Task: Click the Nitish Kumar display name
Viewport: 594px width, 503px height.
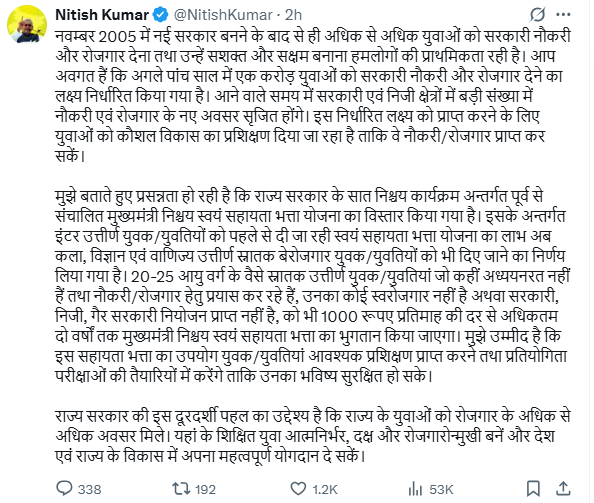Action: pyautogui.click(x=102, y=15)
